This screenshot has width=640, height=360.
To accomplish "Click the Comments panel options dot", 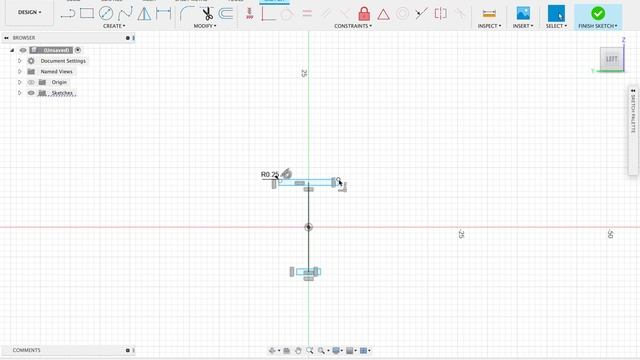I will [x=128, y=350].
